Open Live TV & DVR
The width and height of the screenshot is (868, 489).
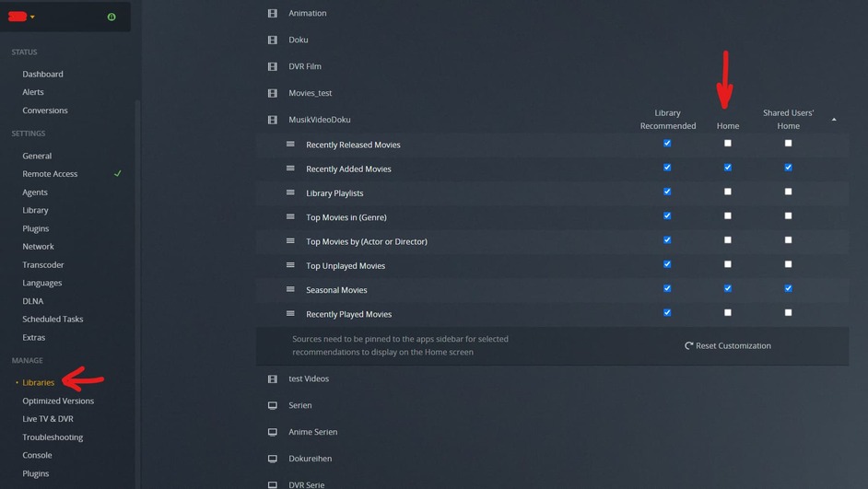point(48,419)
